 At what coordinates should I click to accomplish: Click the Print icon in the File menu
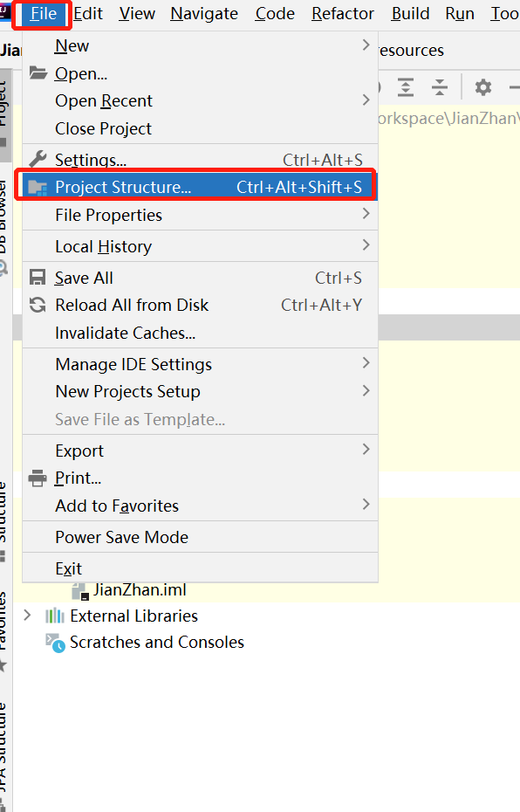click(38, 478)
